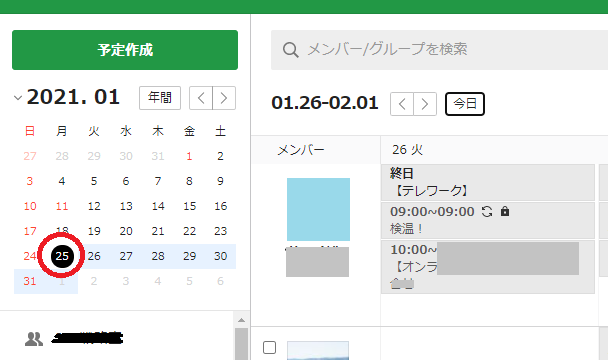Viewport: 608px width, 360px height.
Task: Tick the checkbox beside second member photo
Action: tap(269, 348)
